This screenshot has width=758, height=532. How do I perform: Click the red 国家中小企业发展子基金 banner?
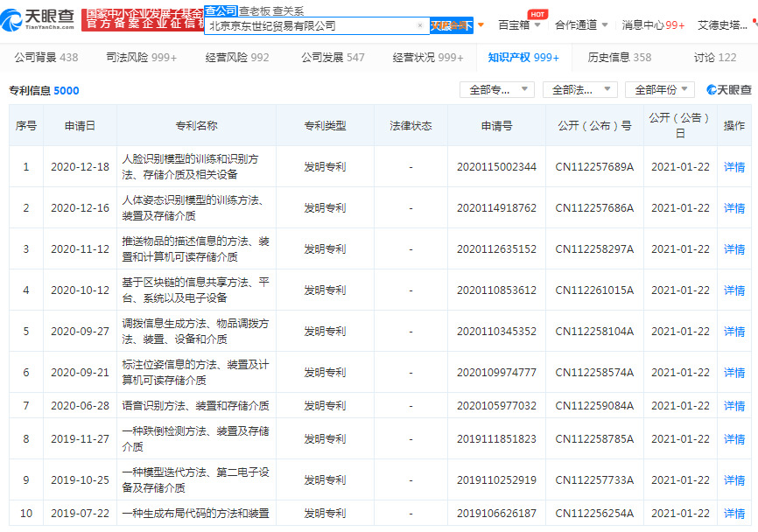tap(143, 19)
